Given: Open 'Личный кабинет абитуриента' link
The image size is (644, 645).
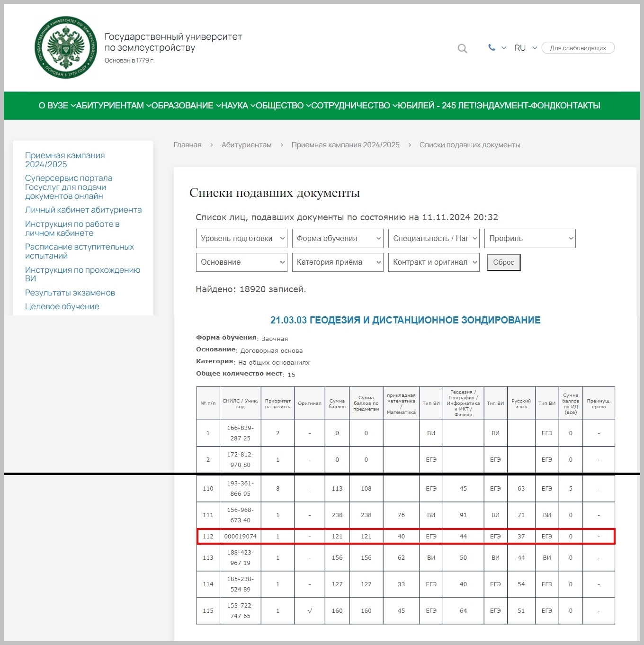Looking at the screenshot, I should 83,210.
